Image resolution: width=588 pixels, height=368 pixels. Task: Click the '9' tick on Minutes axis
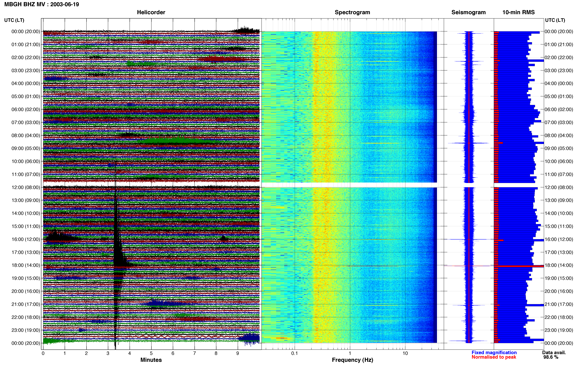click(238, 353)
